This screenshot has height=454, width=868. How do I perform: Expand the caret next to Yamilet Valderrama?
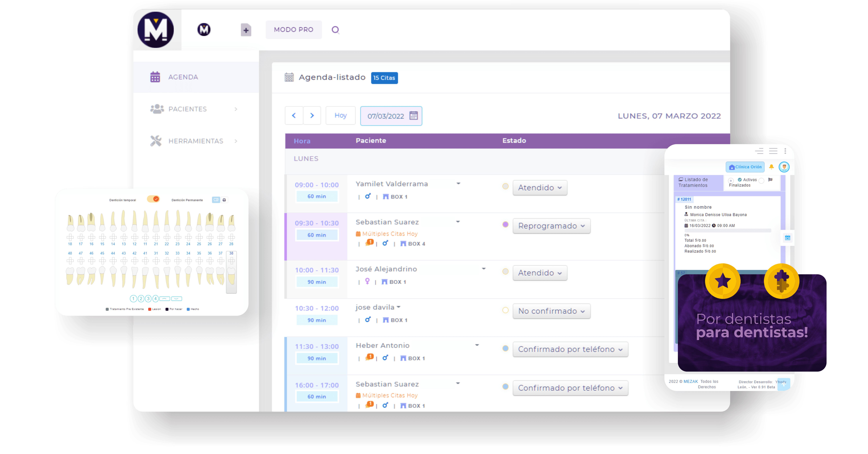pyautogui.click(x=458, y=184)
